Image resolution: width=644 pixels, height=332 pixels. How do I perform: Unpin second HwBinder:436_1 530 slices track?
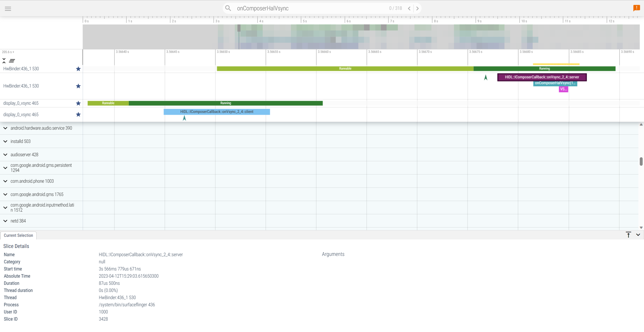pyautogui.click(x=78, y=86)
